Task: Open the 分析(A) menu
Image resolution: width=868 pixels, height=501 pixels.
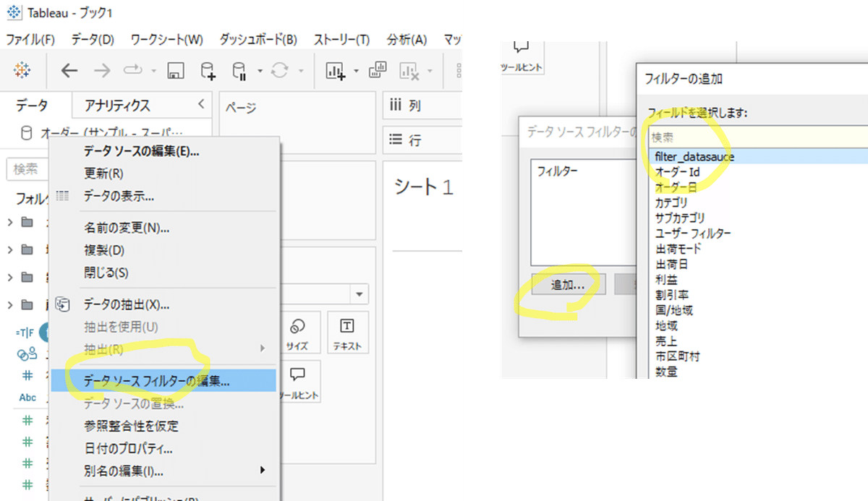Action: coord(407,39)
